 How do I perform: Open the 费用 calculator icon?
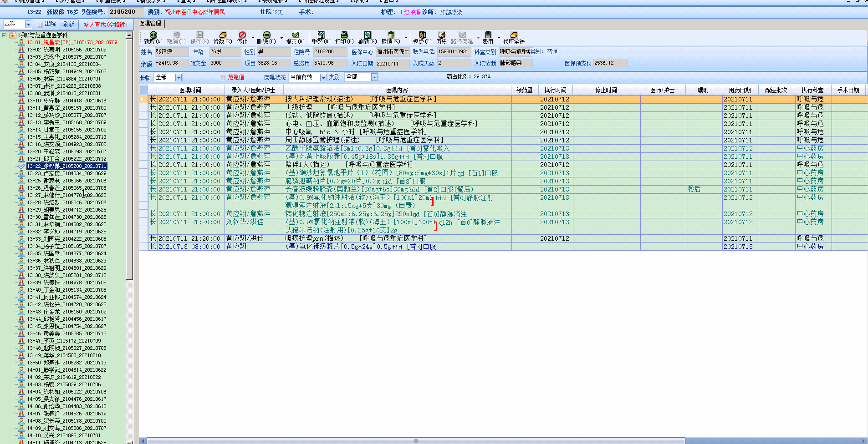[488, 35]
